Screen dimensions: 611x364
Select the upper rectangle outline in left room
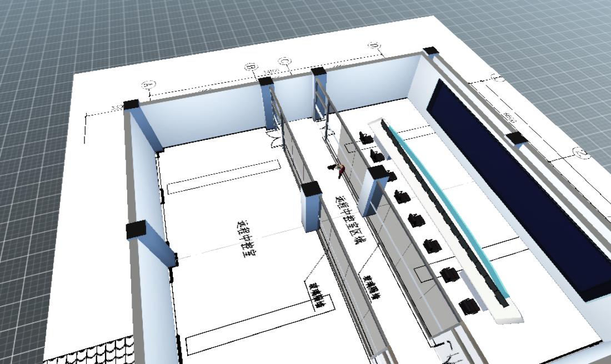(223, 177)
